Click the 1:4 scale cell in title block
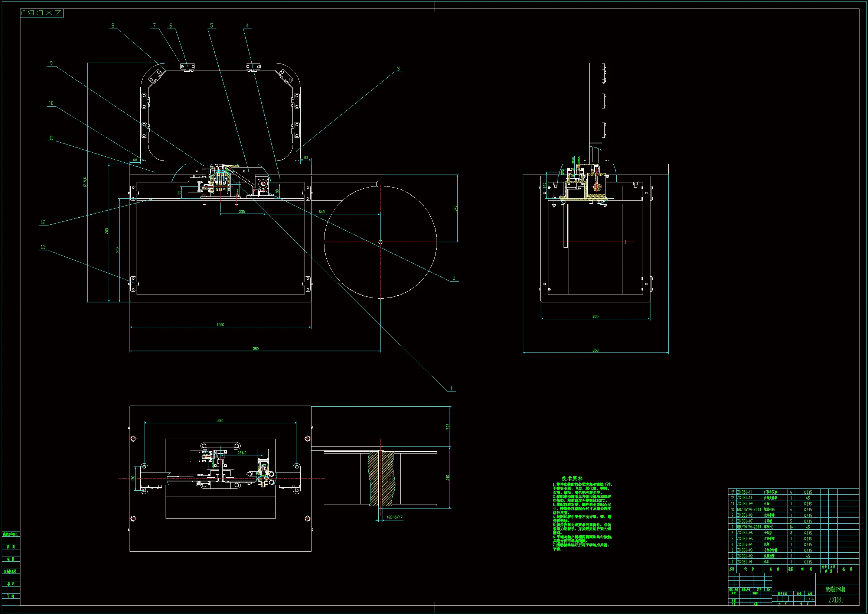 click(x=809, y=599)
